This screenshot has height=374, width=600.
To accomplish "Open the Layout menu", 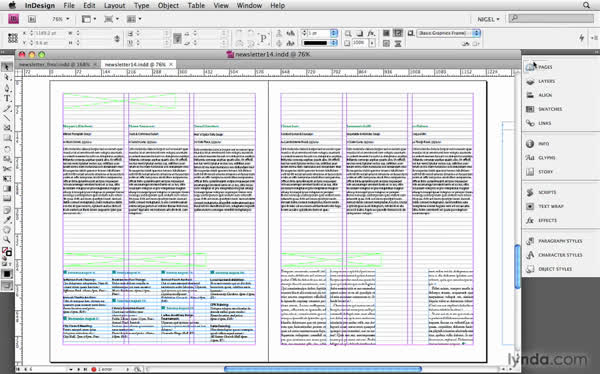I will pyautogui.click(x=114, y=5).
